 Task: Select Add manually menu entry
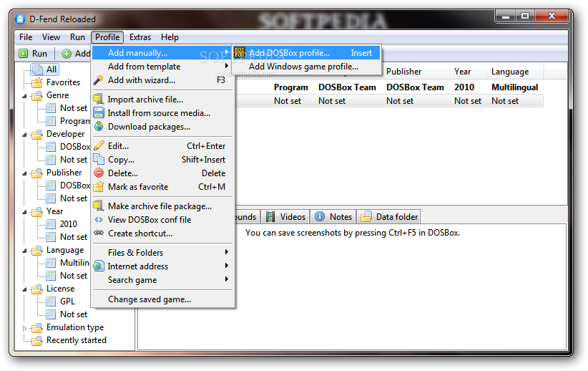coord(163,53)
